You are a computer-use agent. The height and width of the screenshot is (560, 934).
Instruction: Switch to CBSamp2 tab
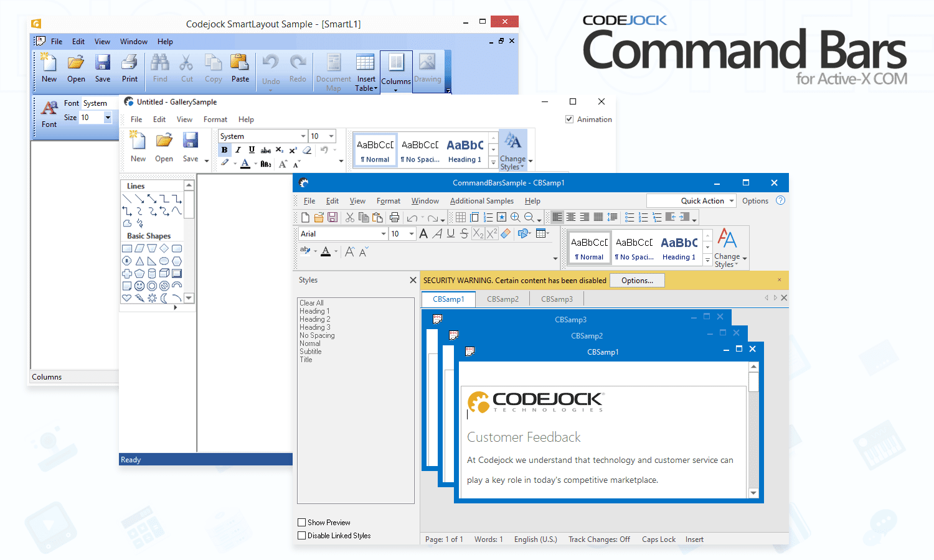pos(502,299)
